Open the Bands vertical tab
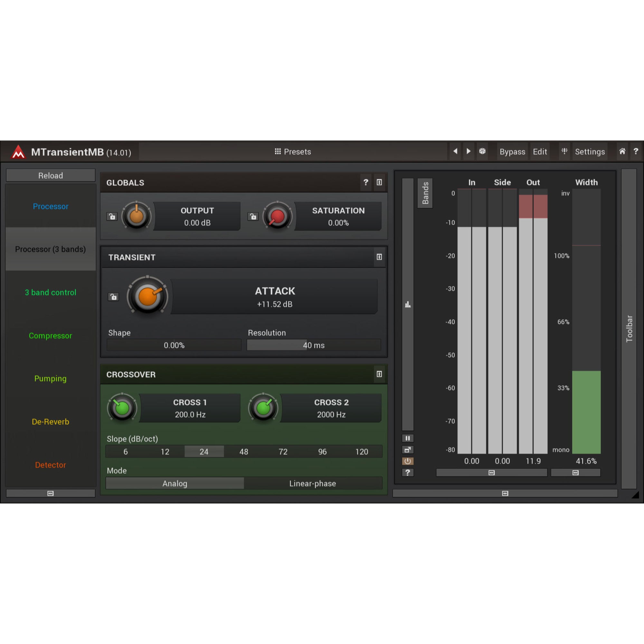Viewport: 644px width, 644px height. (x=425, y=193)
